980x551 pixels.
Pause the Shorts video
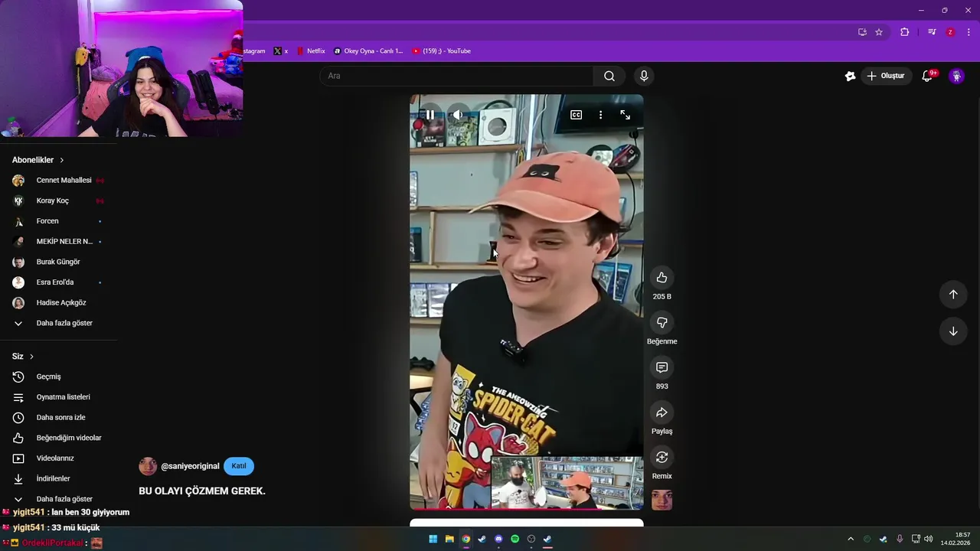pos(430,115)
